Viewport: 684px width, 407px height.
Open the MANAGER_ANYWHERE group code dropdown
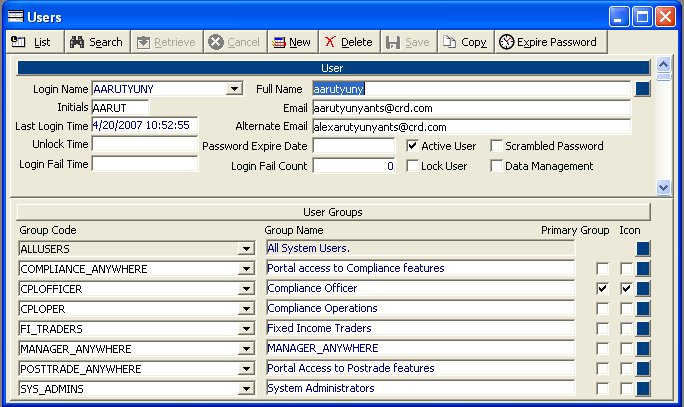(246, 349)
